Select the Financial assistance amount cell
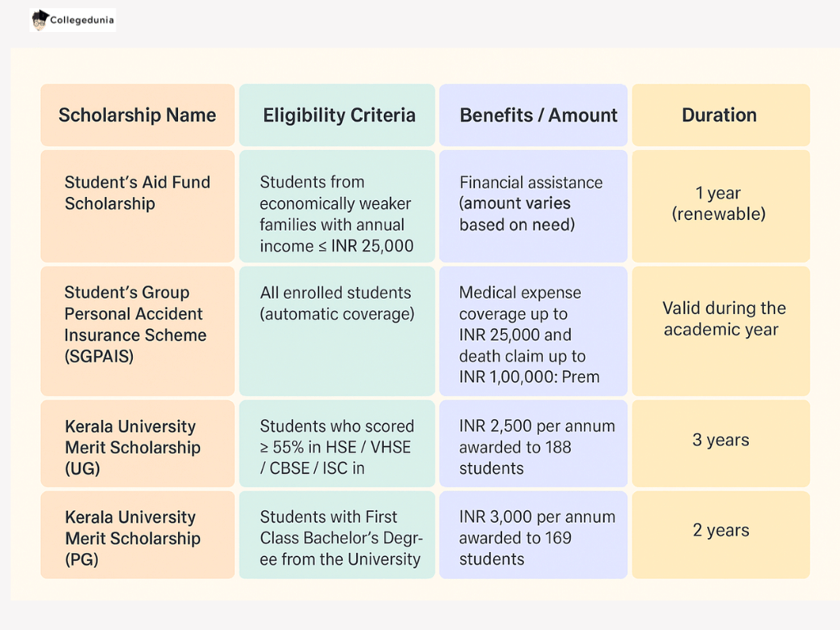 [532, 203]
